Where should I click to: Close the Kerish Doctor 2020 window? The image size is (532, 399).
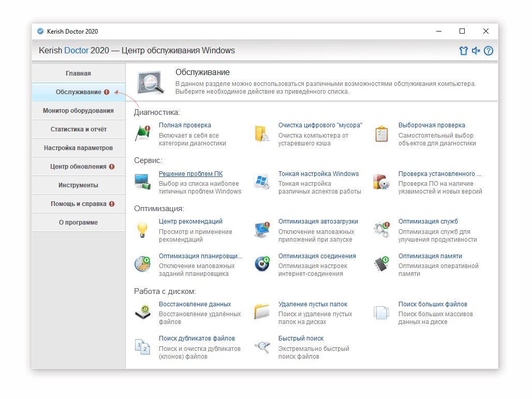[x=486, y=31]
